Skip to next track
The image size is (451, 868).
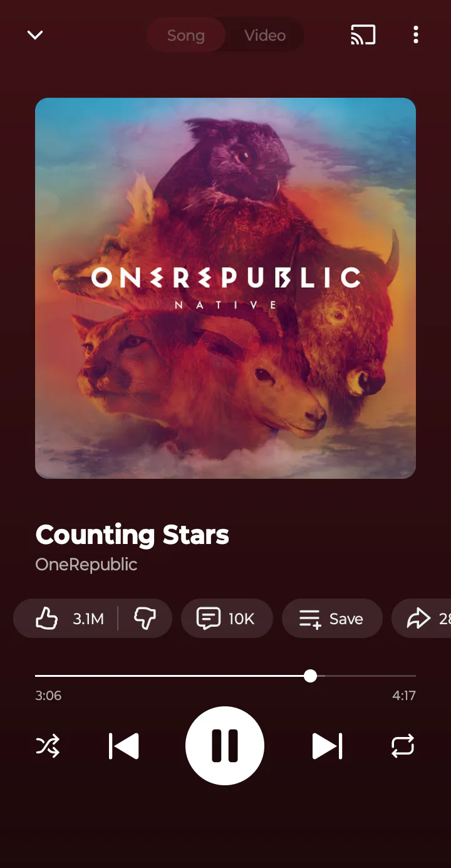[x=327, y=746]
